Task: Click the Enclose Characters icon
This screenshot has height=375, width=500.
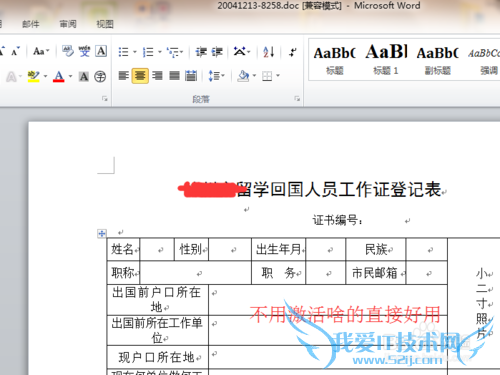Action: pyautogui.click(x=100, y=77)
